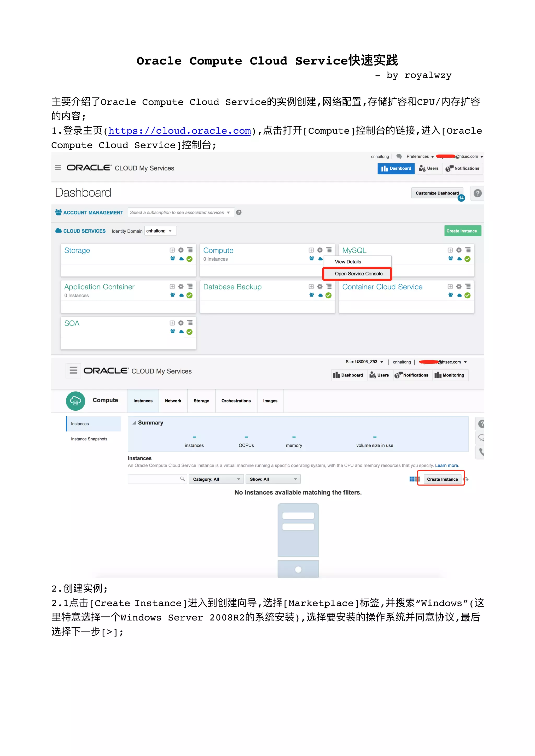Viewport: 535px width, 756px height.
Task: Open the cloud.oracle.com hyperlink
Action: (x=179, y=131)
